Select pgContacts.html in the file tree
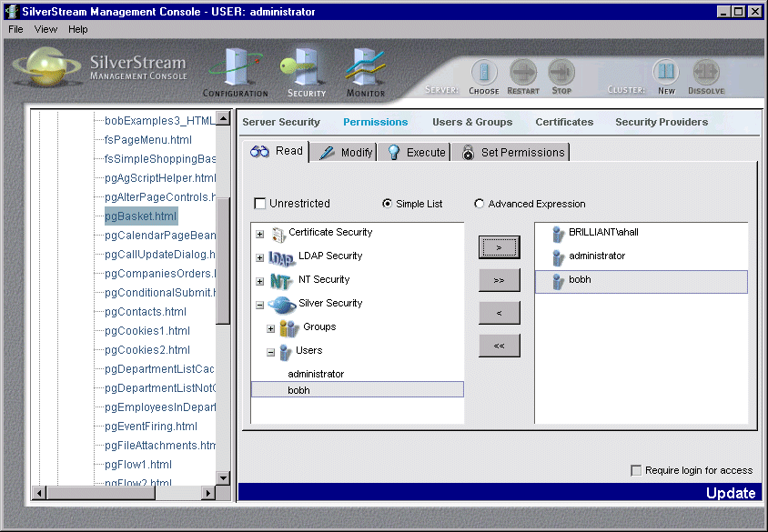The height and width of the screenshot is (532, 768). pyautogui.click(x=146, y=312)
